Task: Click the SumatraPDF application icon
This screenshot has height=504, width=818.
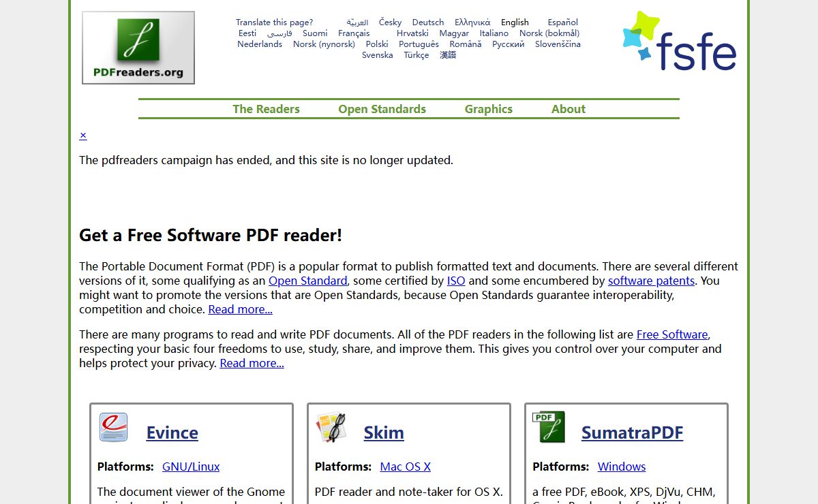Action: click(549, 427)
